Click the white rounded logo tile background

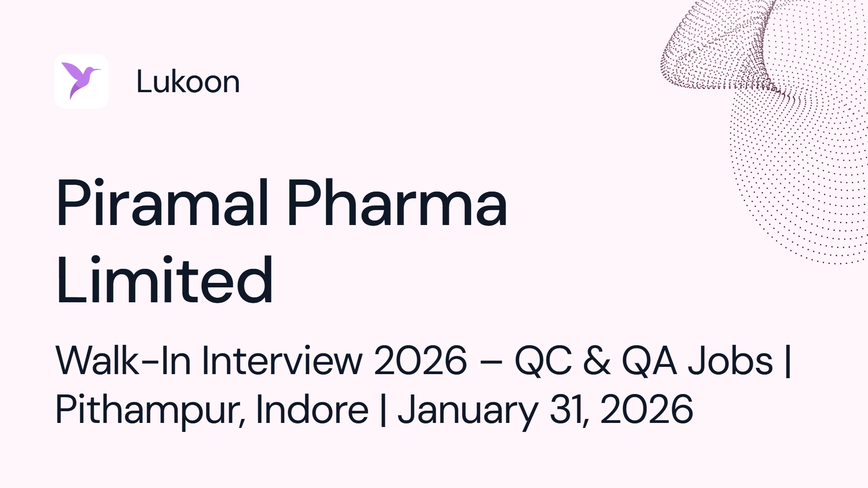point(81,81)
